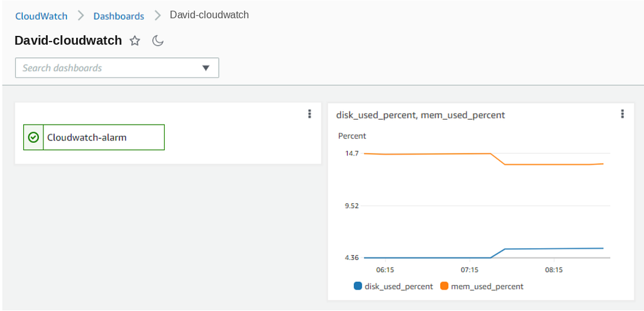Toggle disk_used_percent legend label
Image resolution: width=644 pixels, height=311 pixels.
click(399, 286)
